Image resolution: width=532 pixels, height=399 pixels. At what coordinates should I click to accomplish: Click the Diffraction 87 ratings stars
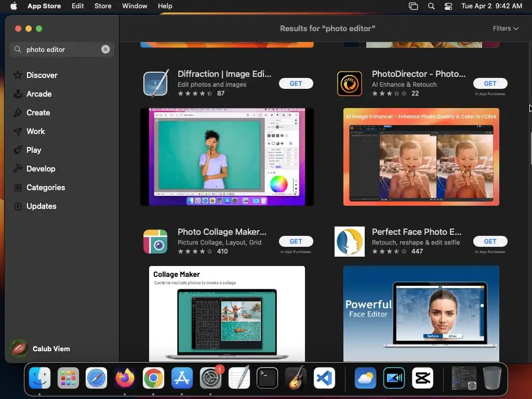195,94
